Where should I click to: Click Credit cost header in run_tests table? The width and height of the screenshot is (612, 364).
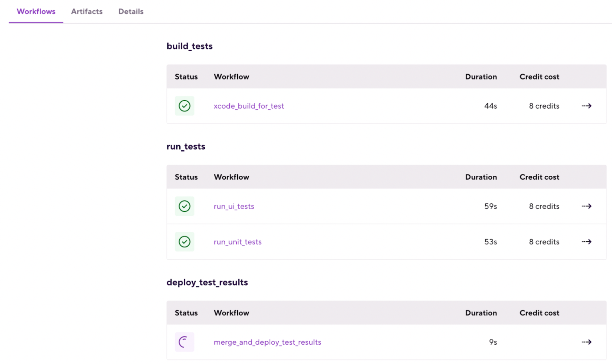point(539,177)
